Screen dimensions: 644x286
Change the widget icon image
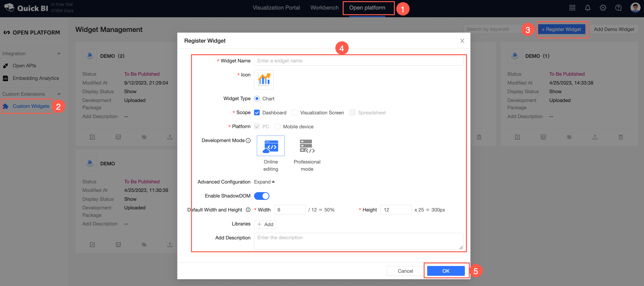coord(264,80)
